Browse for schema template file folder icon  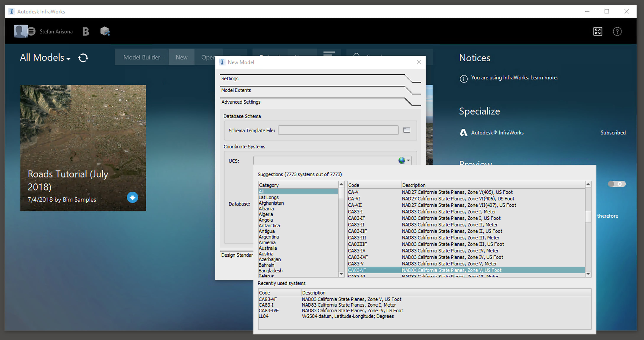click(x=406, y=130)
